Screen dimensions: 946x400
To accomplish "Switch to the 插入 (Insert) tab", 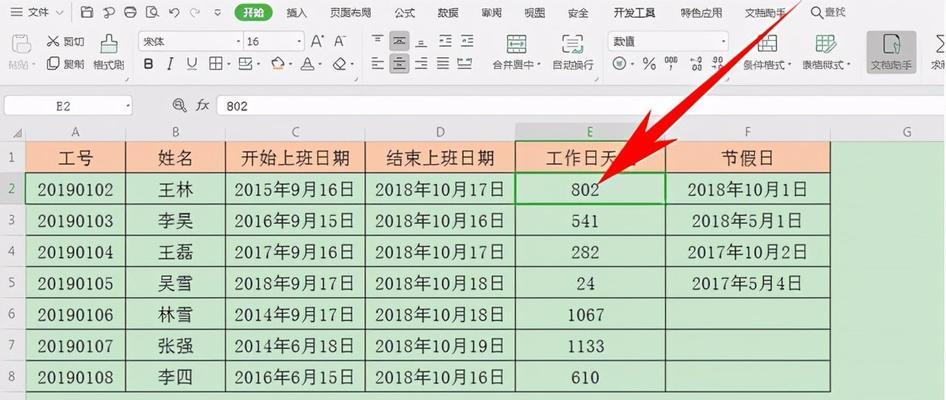I will pyautogui.click(x=296, y=12).
